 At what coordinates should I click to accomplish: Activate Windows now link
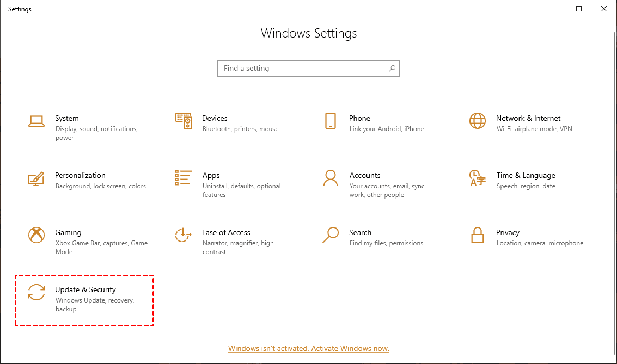(308, 348)
